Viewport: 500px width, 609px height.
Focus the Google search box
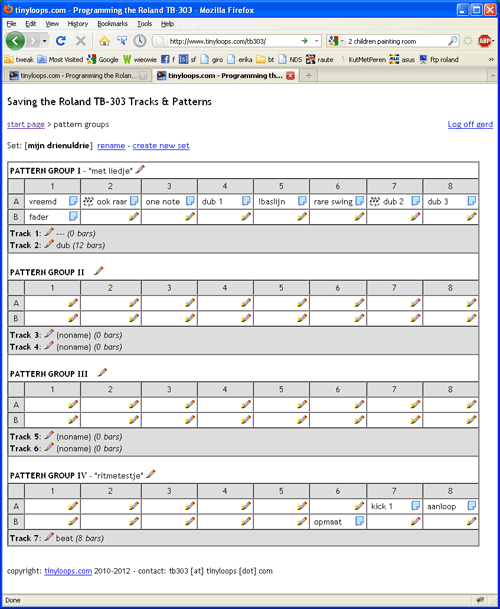click(396, 41)
